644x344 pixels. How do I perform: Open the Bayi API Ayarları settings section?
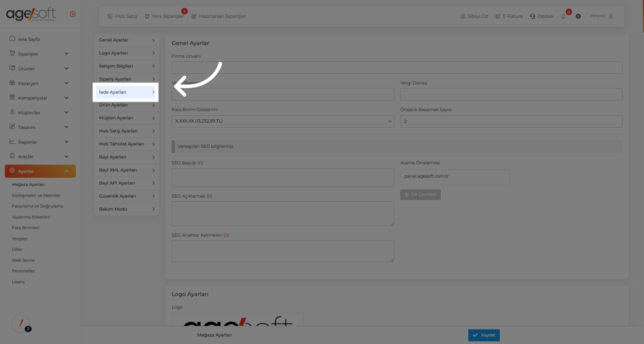[x=127, y=183]
